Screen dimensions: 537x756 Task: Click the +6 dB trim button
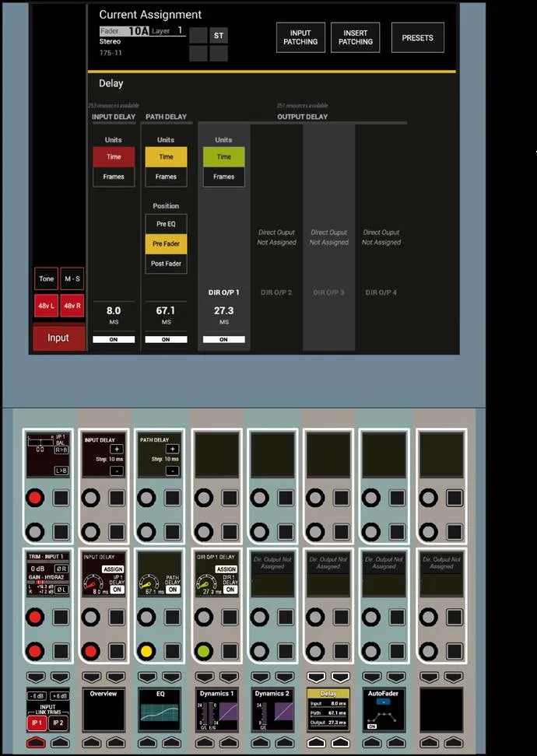tap(59, 696)
